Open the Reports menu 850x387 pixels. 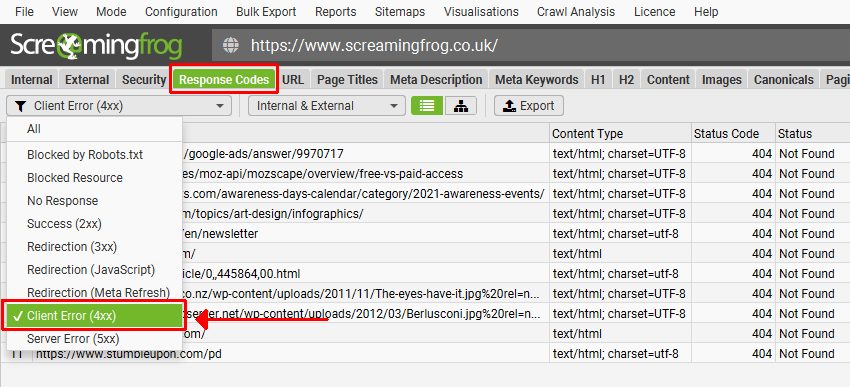click(336, 11)
